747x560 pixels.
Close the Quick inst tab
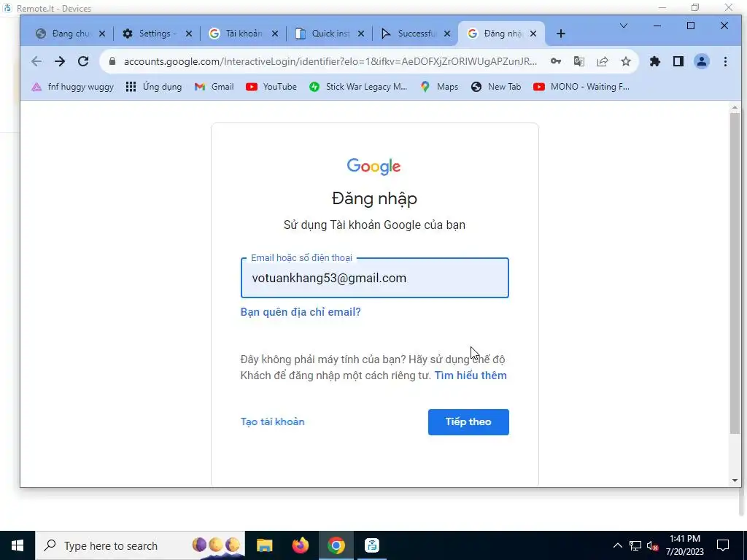point(361,34)
